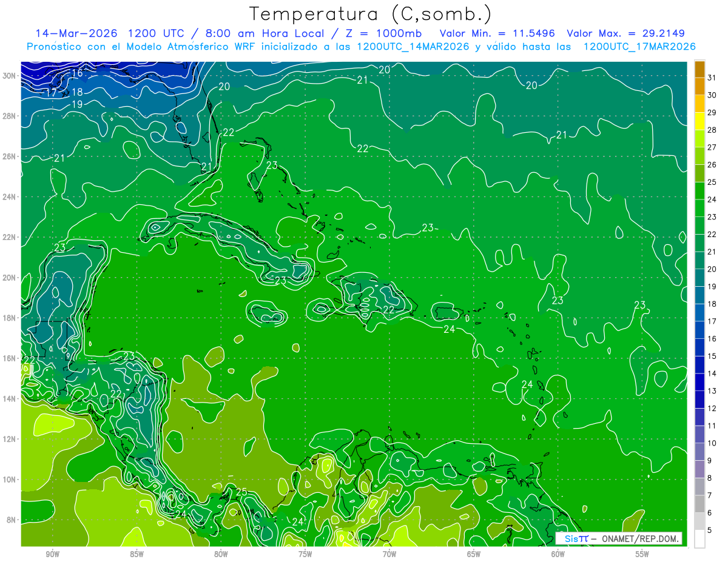Viewport: 728px width, 562px height.
Task: Select the '14-Mar-2026' date text
Action: [75, 33]
